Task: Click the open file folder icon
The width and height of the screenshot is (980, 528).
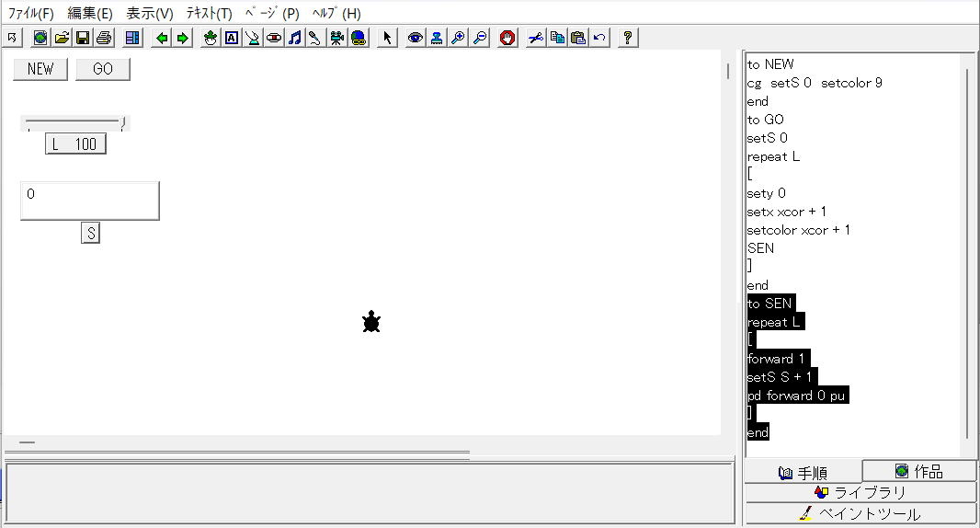Action: 62,38
